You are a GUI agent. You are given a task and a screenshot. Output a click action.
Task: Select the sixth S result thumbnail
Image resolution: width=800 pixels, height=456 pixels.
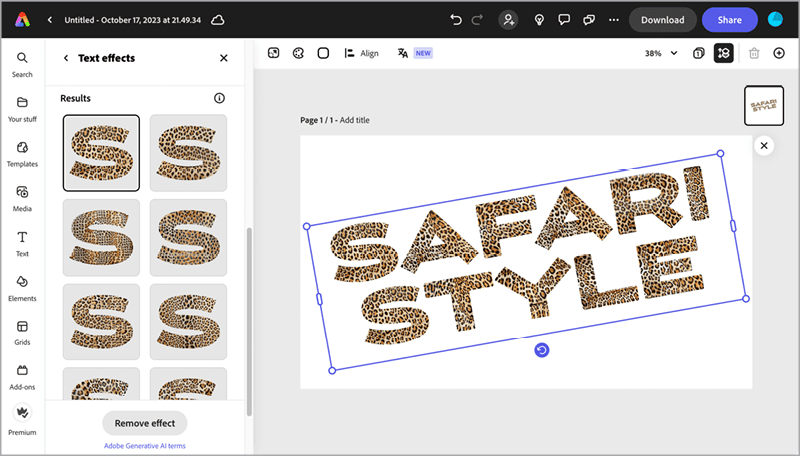point(188,322)
